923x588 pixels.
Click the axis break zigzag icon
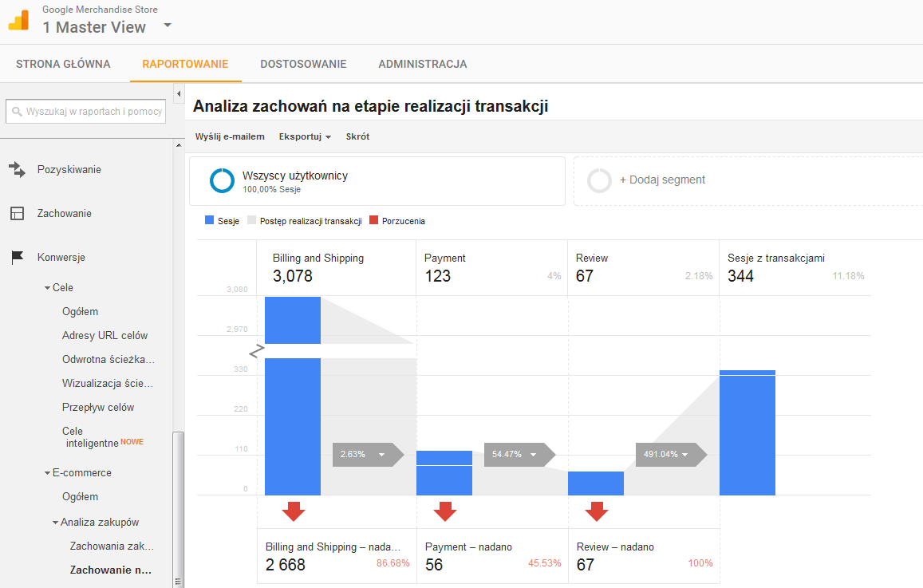(x=257, y=351)
